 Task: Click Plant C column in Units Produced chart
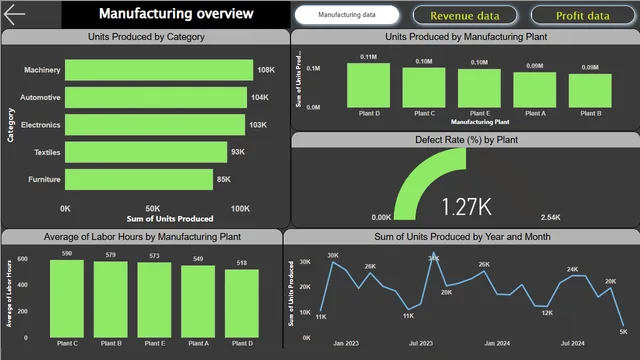(424, 88)
